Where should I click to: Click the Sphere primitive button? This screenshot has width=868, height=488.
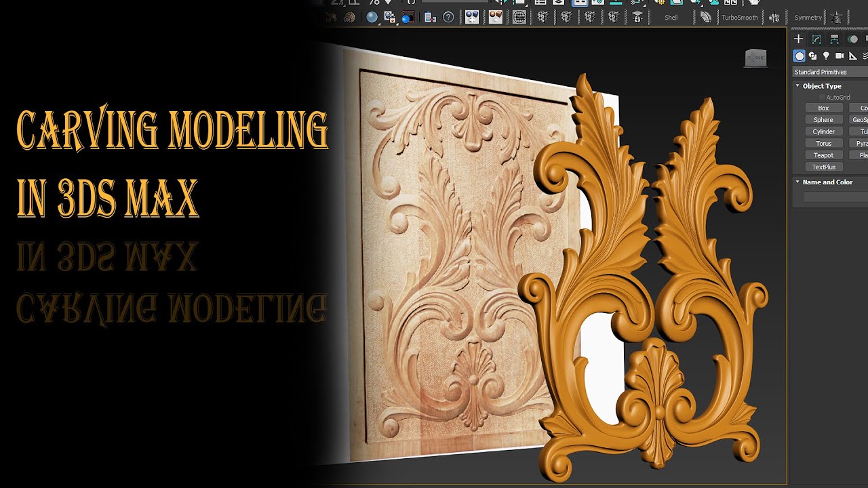[x=823, y=120]
